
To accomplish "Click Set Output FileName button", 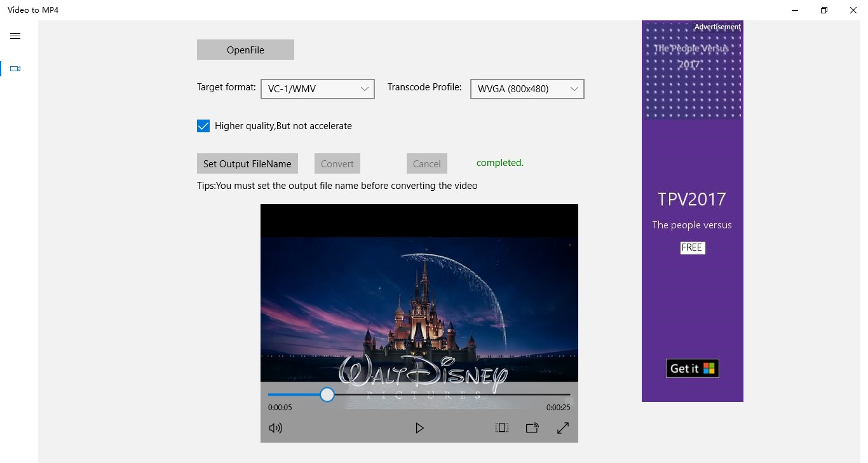I will click(247, 163).
